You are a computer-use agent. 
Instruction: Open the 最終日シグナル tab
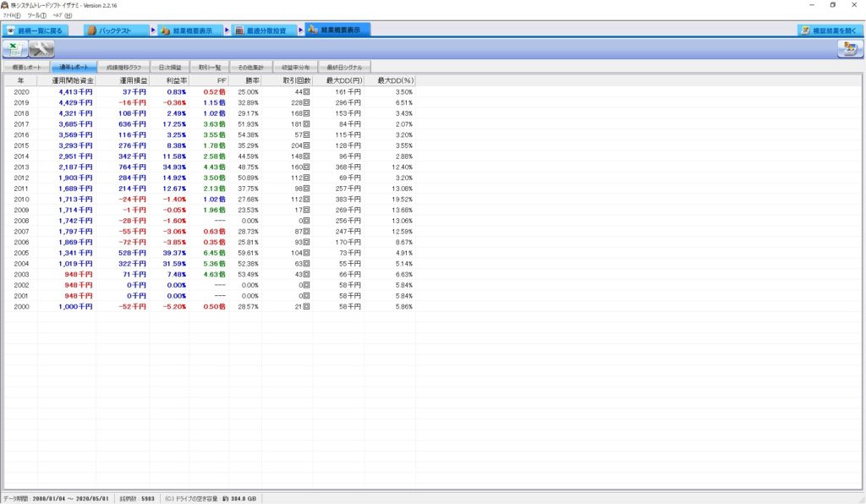click(x=345, y=66)
